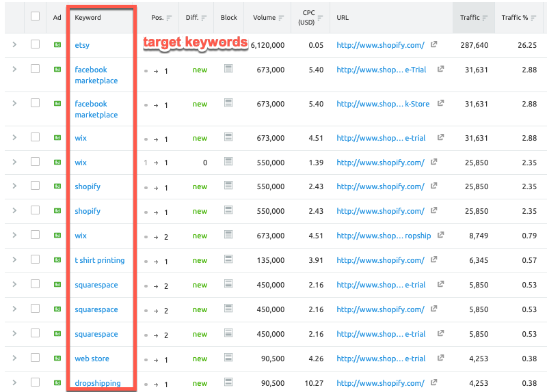Check the web store row checkbox
This screenshot has width=547, height=392.
(36, 357)
